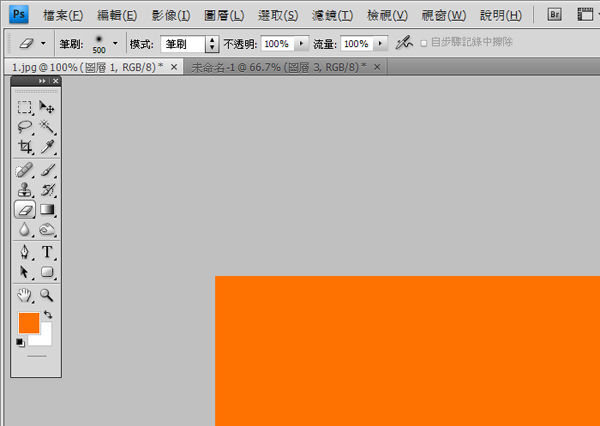Select the Pen tool
This screenshot has height=426, width=600.
pos(24,252)
